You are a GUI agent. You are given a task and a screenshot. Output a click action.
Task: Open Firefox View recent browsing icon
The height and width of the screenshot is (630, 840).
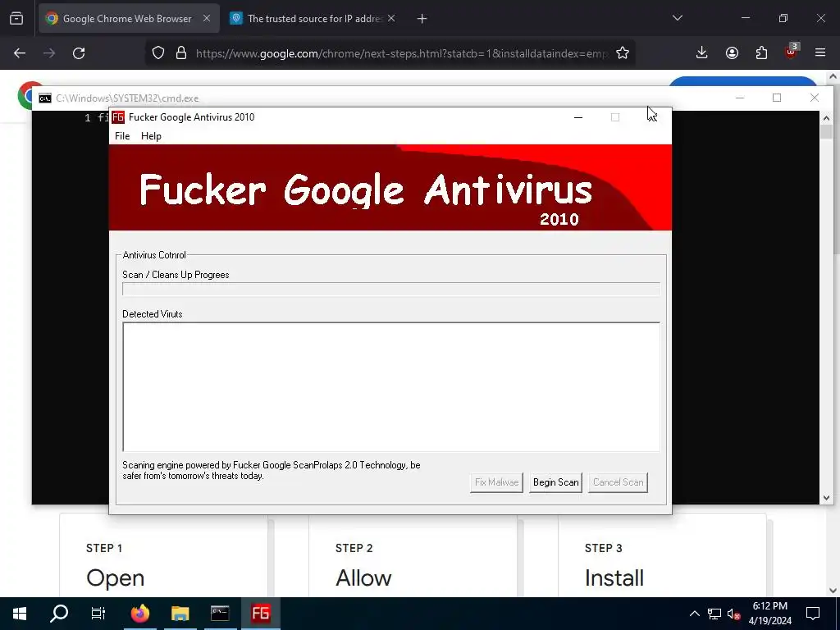(x=16, y=19)
